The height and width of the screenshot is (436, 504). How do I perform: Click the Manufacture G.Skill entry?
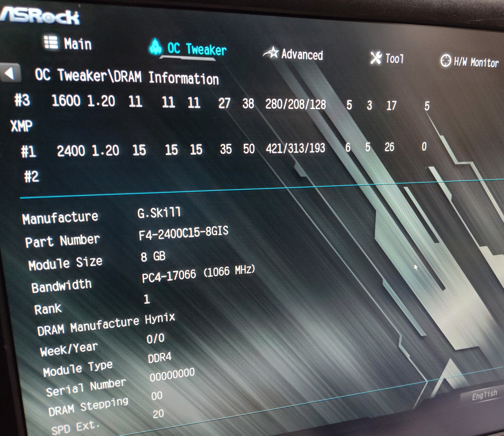[x=101, y=215]
